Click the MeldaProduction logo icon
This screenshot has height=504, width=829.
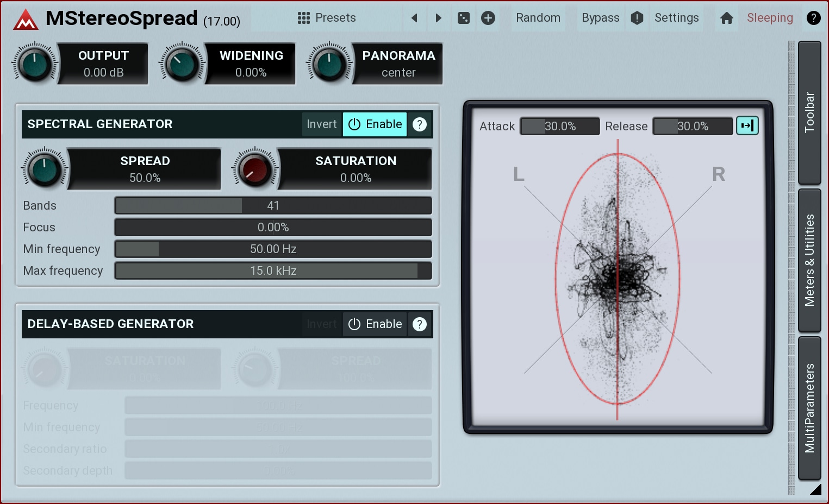click(x=26, y=20)
